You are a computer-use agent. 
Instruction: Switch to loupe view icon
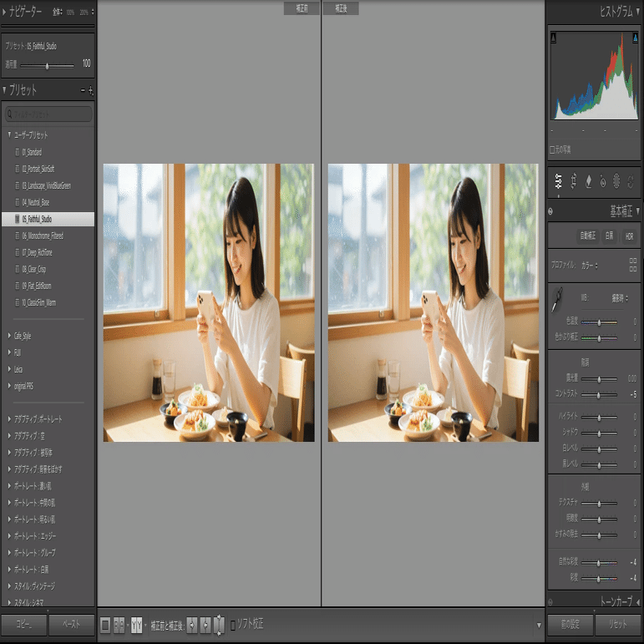105,625
